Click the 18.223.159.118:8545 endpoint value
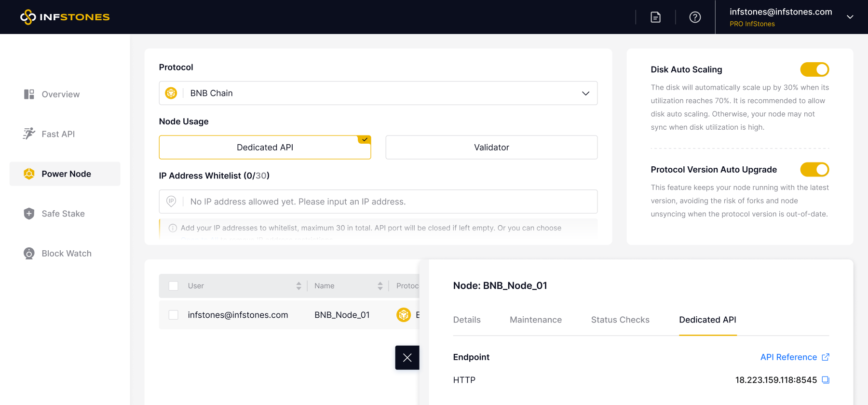The height and width of the screenshot is (405, 868). click(x=776, y=380)
